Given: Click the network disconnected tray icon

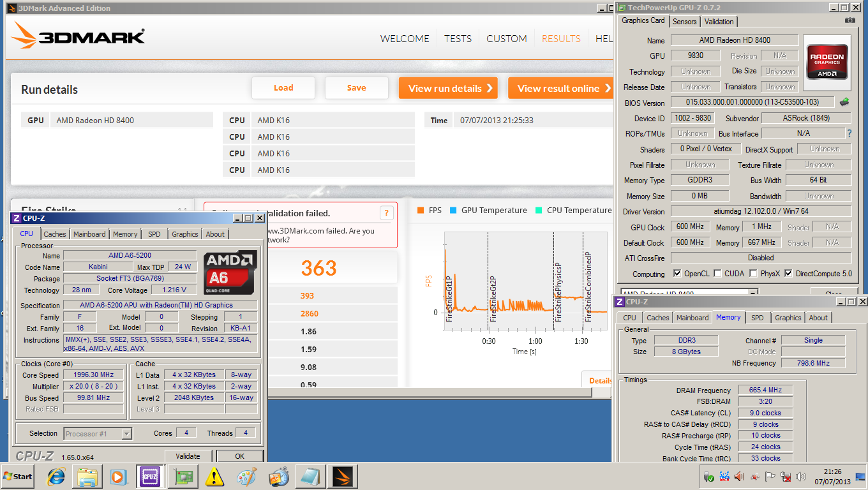Looking at the screenshot, I should tap(786, 477).
